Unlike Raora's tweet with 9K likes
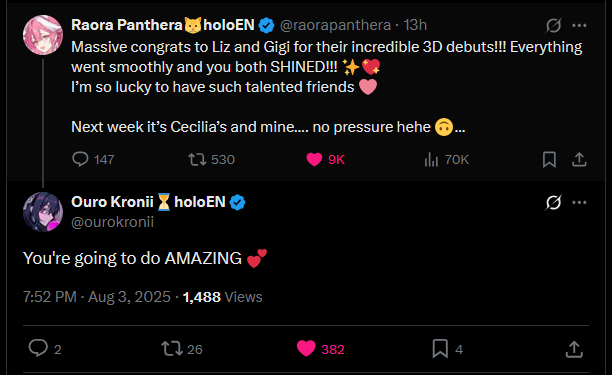Image resolution: width=612 pixels, height=375 pixels. click(314, 159)
